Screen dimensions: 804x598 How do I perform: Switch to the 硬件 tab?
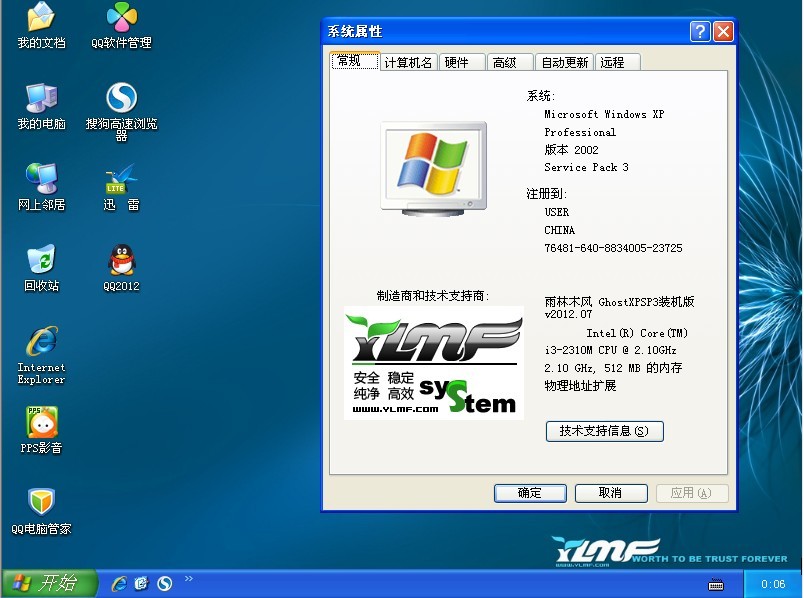pyautogui.click(x=461, y=63)
